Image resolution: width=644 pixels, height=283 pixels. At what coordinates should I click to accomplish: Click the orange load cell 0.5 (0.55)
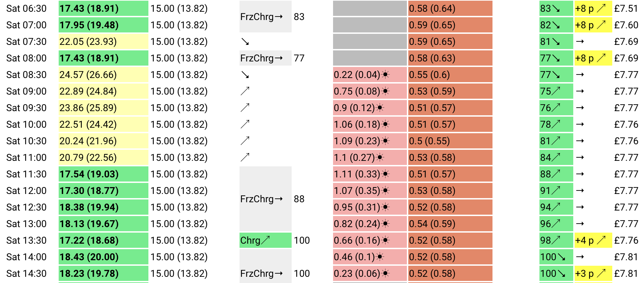click(x=450, y=141)
